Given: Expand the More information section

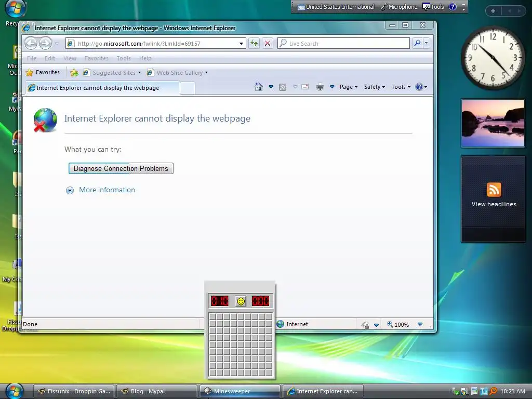Looking at the screenshot, I should (x=70, y=190).
